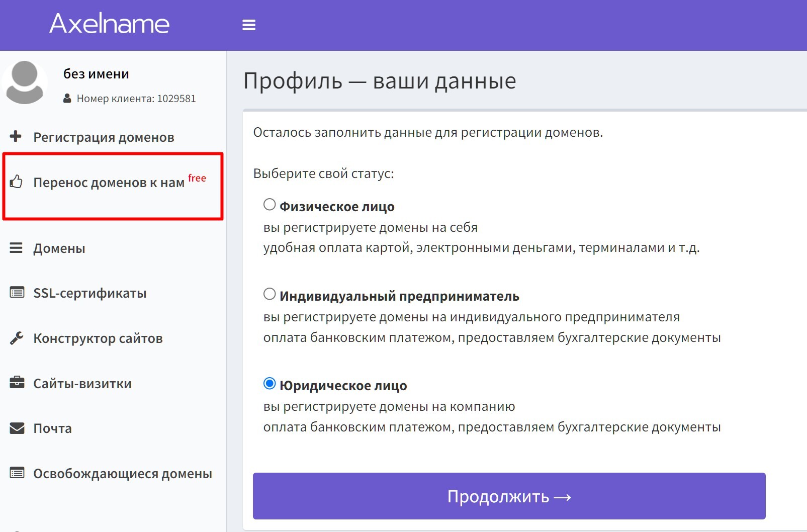
Task: Open the Почта menu entry
Action: (52, 428)
